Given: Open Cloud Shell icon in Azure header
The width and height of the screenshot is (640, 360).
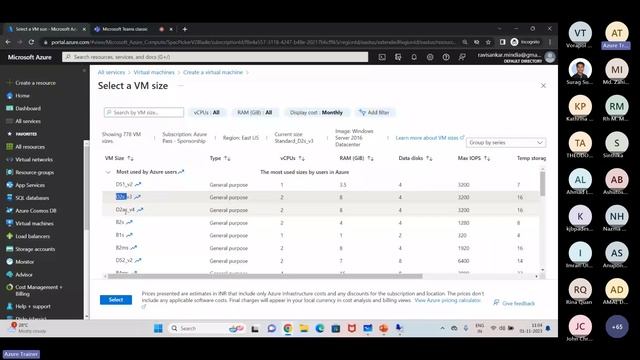Looking at the screenshot, I should 382,57.
